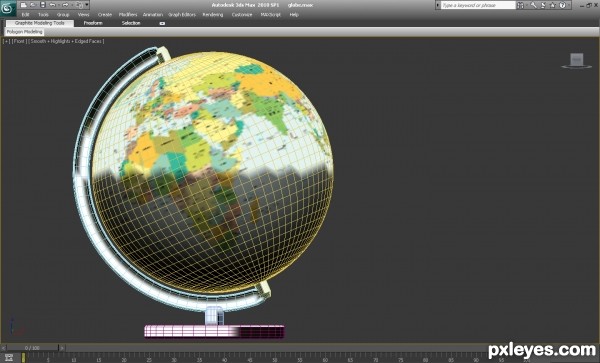
Task: Open the Animation menu
Action: click(x=153, y=15)
